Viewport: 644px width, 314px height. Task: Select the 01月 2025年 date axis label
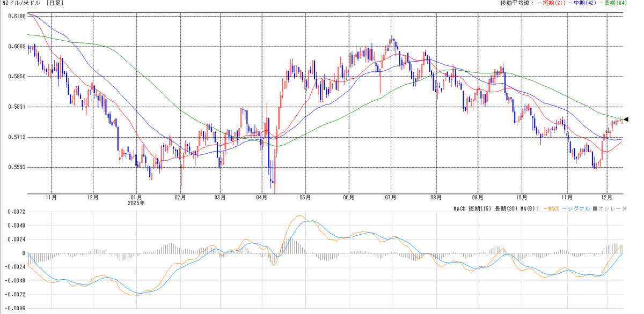click(137, 200)
